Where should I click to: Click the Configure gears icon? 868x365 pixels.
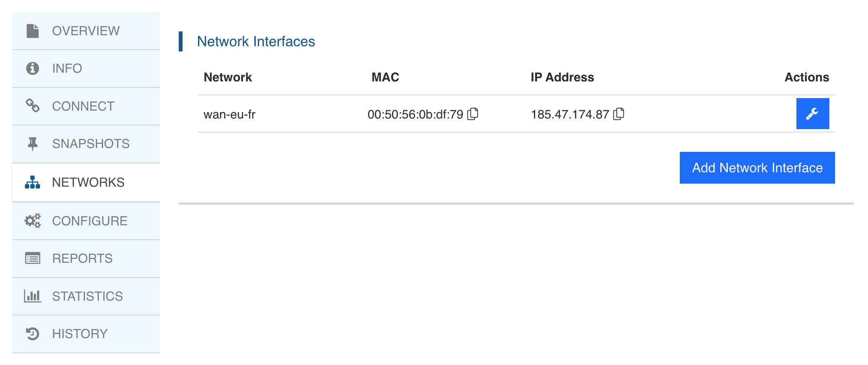tap(33, 221)
